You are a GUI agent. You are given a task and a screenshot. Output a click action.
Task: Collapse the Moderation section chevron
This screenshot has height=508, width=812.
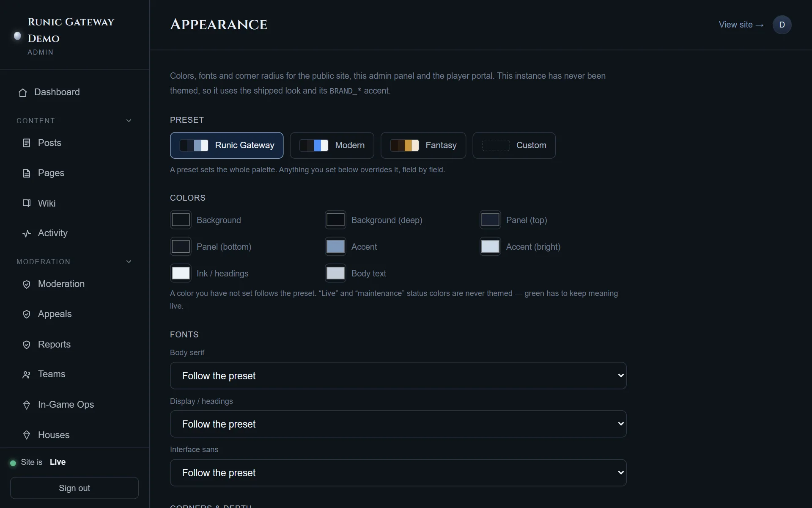pos(129,262)
